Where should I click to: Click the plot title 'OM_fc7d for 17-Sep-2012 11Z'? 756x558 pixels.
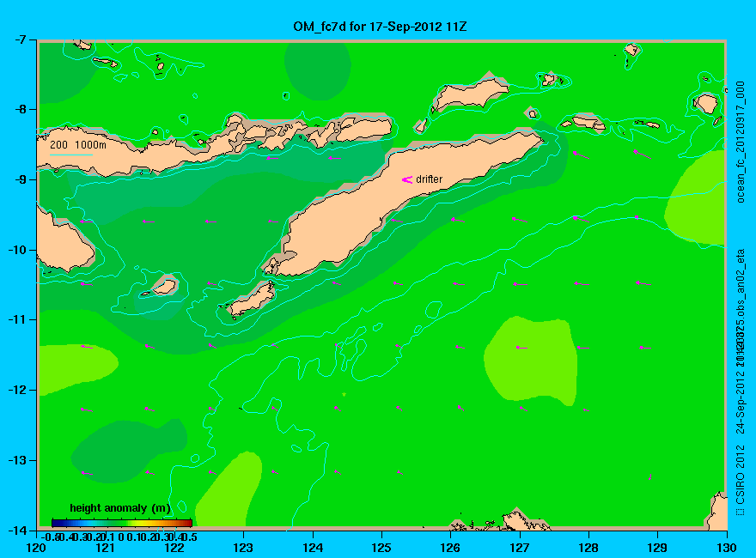pos(380,26)
